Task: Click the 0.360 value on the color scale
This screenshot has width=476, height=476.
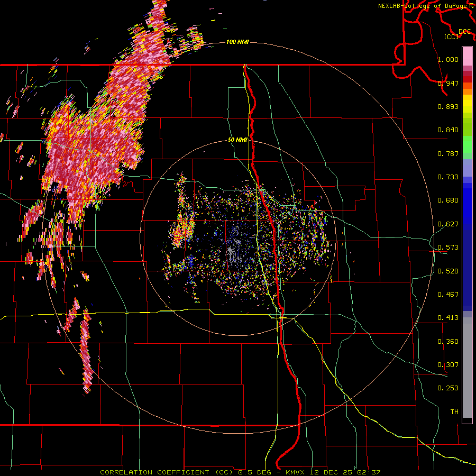Action: coord(448,342)
